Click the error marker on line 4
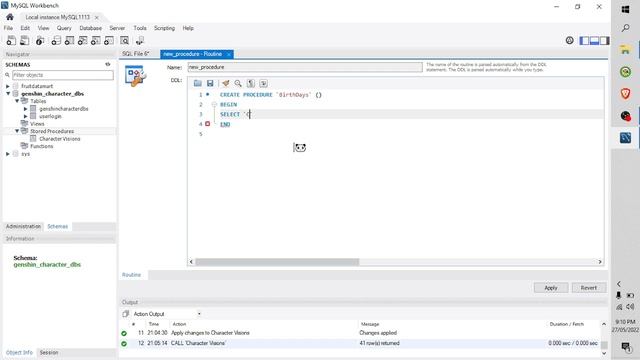 [207, 124]
